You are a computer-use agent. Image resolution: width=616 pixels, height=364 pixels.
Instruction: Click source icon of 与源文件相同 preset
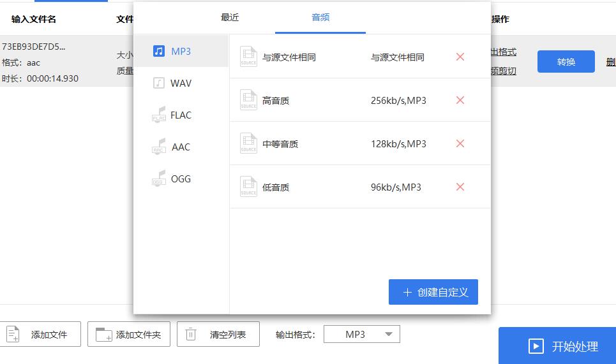[248, 57]
